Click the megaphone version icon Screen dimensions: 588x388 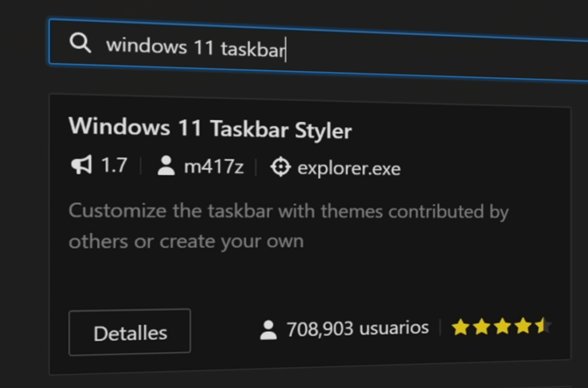[x=82, y=165]
